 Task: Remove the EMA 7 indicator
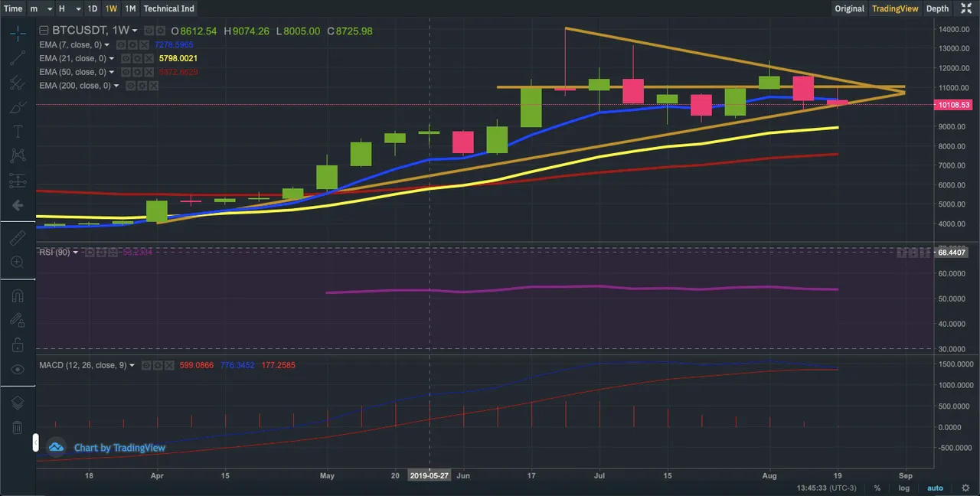tap(144, 45)
